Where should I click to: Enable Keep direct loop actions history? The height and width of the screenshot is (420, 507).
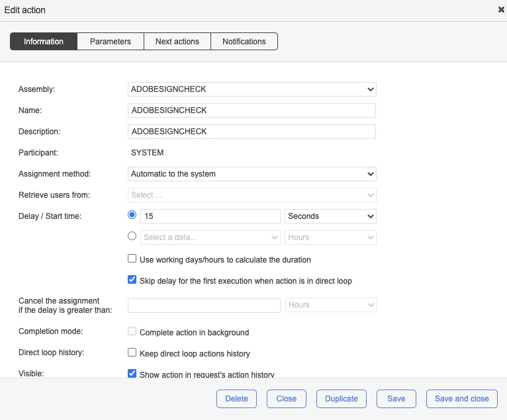132,353
